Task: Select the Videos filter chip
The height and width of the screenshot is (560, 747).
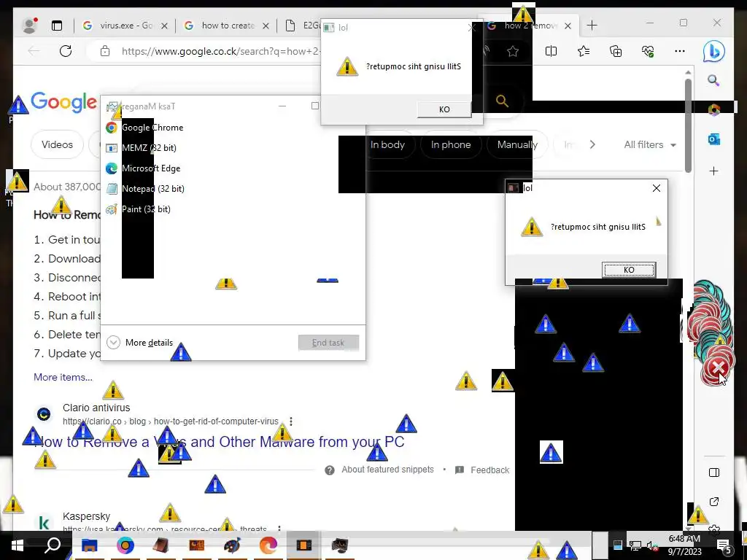Action: [x=57, y=144]
